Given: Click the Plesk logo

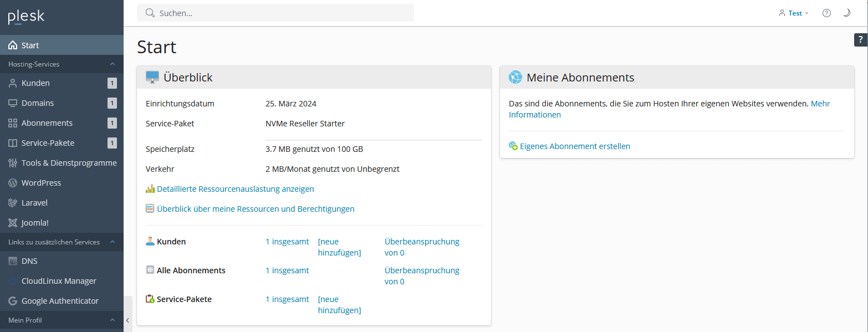Looking at the screenshot, I should (26, 17).
